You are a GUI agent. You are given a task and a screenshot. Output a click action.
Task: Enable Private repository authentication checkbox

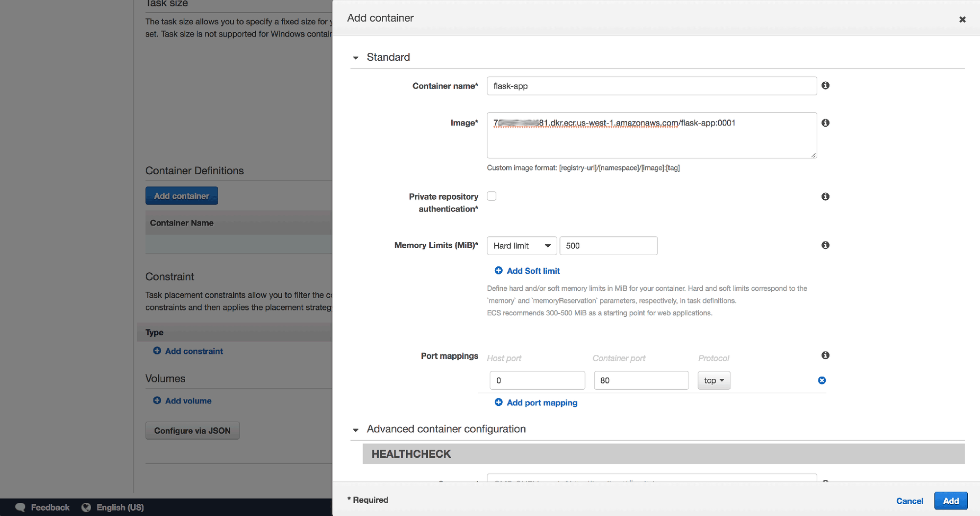(x=491, y=196)
